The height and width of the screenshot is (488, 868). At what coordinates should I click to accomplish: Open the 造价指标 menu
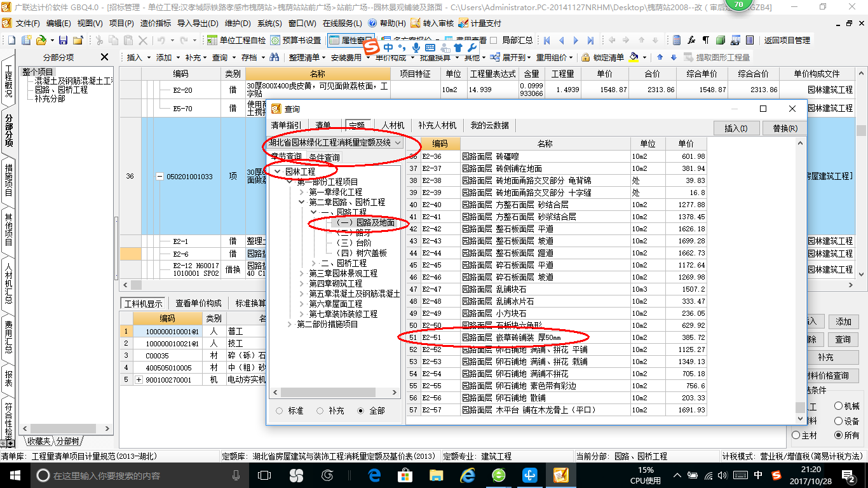[x=156, y=24]
